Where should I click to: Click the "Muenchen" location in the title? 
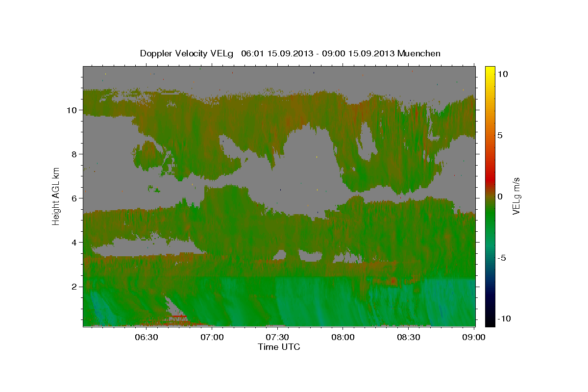click(x=420, y=53)
